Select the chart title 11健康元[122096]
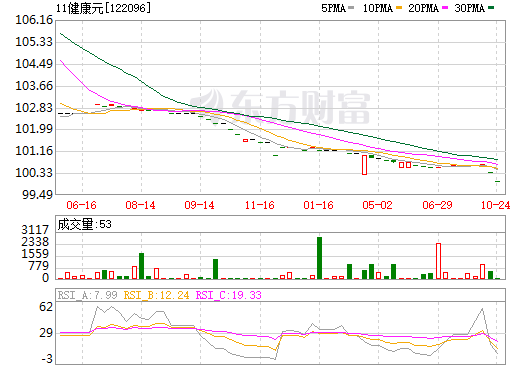Viewport: 520px width, 365px height. tap(103, 8)
